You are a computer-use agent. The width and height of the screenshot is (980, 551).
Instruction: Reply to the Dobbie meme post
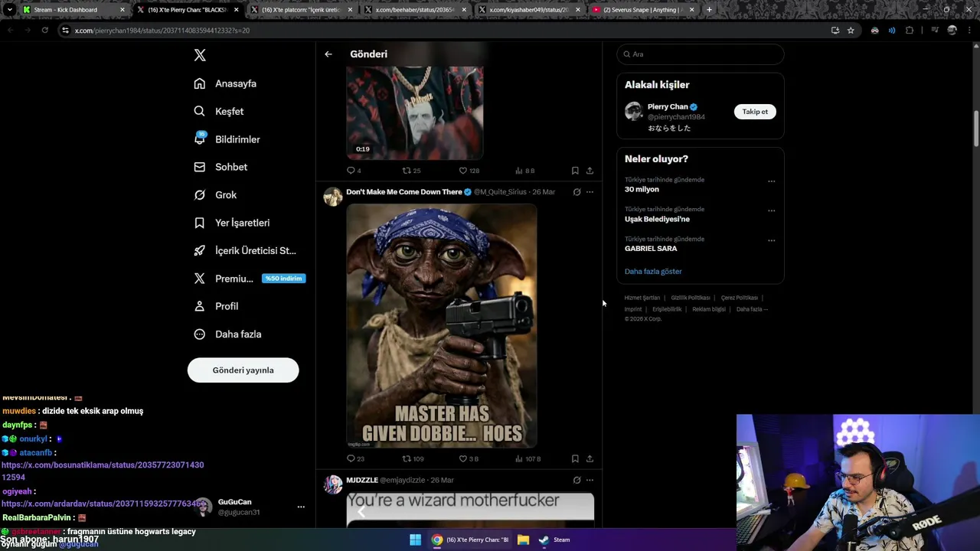coord(355,459)
